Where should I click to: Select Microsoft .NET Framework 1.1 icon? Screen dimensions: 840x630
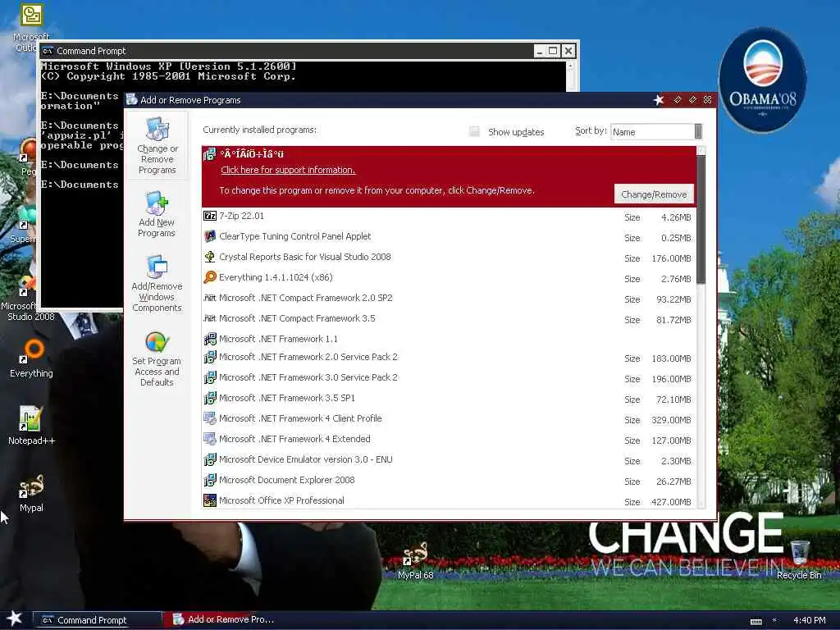coord(210,339)
